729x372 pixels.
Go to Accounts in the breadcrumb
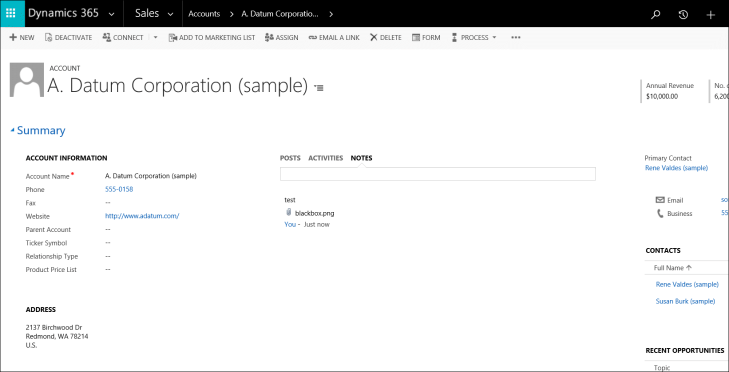pos(204,14)
